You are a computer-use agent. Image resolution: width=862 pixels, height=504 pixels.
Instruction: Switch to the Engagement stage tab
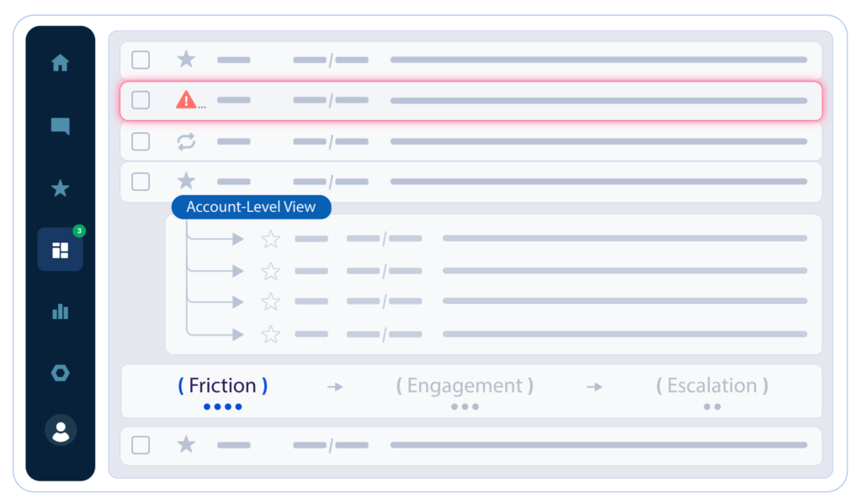pyautogui.click(x=465, y=386)
